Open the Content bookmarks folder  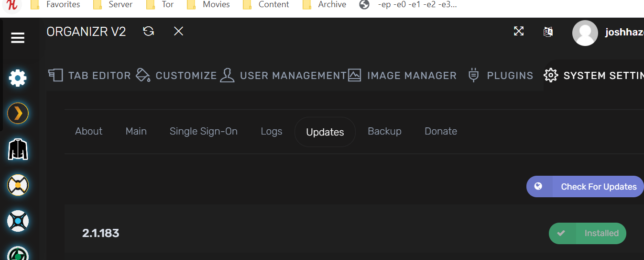(266, 5)
